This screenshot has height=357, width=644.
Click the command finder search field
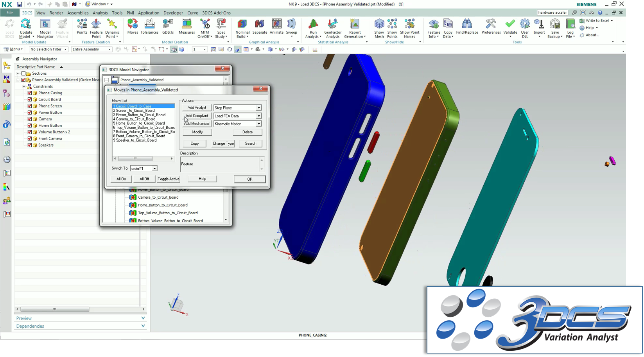click(553, 13)
